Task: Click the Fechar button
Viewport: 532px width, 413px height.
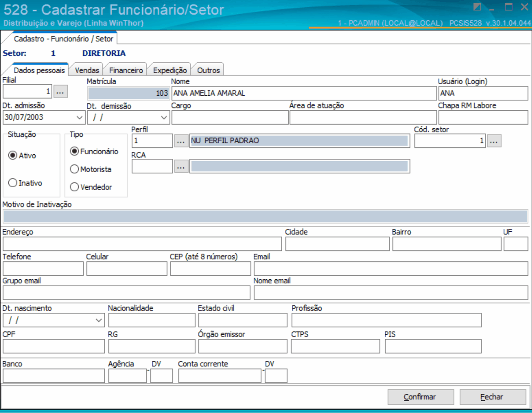Action: pyautogui.click(x=493, y=397)
